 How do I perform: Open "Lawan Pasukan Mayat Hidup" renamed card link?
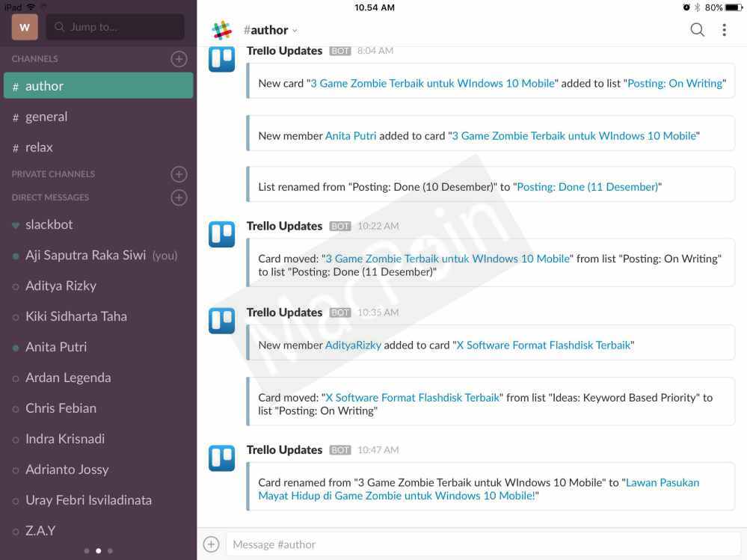tap(479, 489)
